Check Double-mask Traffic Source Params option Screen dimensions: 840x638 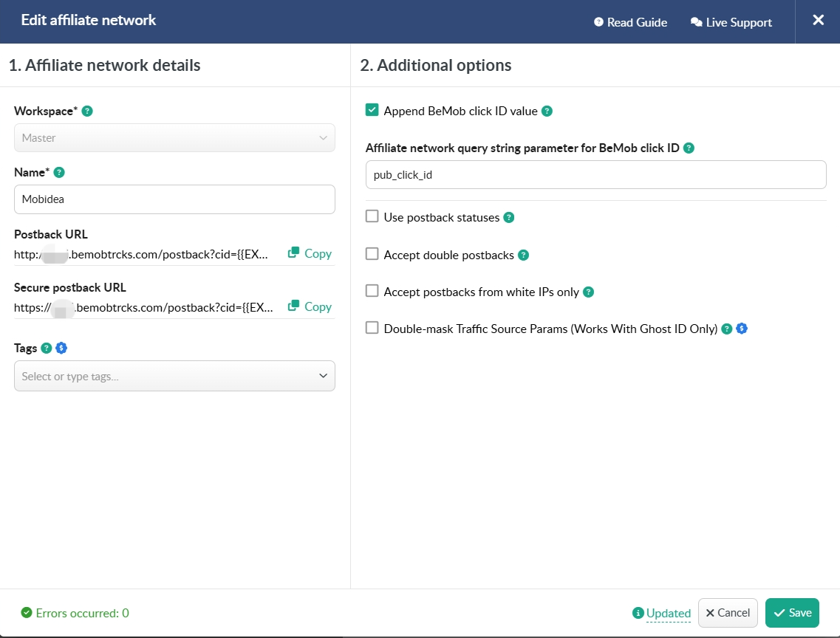coord(372,328)
